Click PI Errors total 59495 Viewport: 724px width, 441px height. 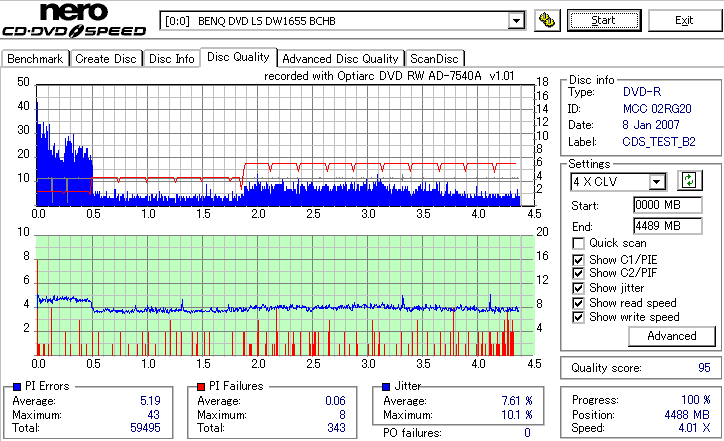tap(145, 428)
